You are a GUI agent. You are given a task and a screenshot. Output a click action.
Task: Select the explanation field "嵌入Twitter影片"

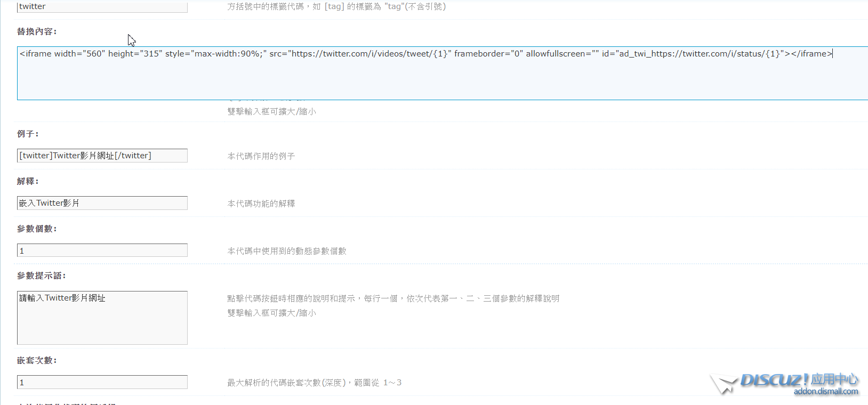(102, 203)
